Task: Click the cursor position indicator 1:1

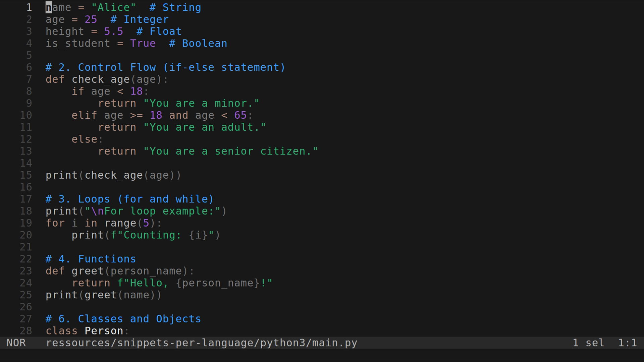Action: 628,343
